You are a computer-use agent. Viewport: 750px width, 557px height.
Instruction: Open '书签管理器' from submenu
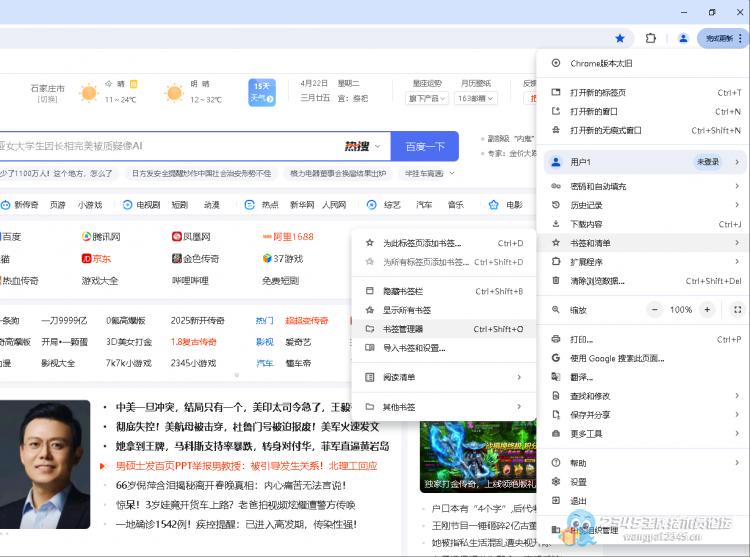point(443,329)
